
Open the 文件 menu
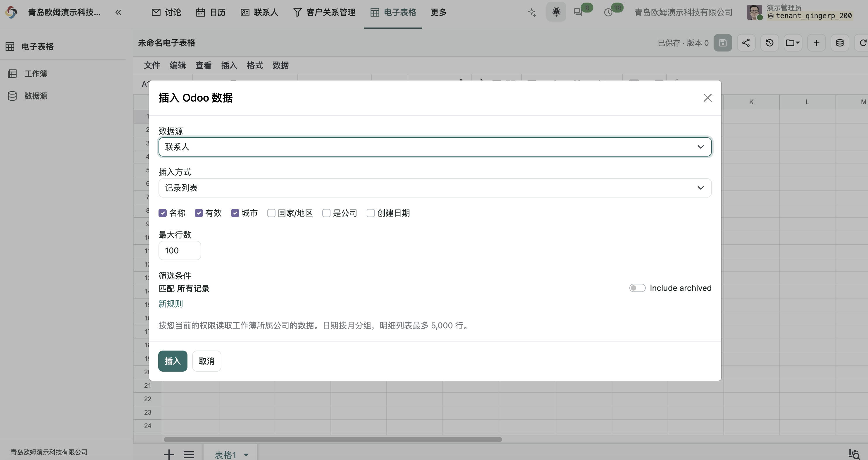click(152, 66)
